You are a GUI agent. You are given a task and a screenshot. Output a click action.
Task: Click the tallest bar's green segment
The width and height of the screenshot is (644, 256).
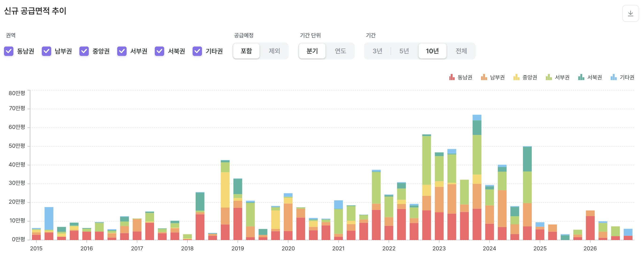(x=477, y=155)
